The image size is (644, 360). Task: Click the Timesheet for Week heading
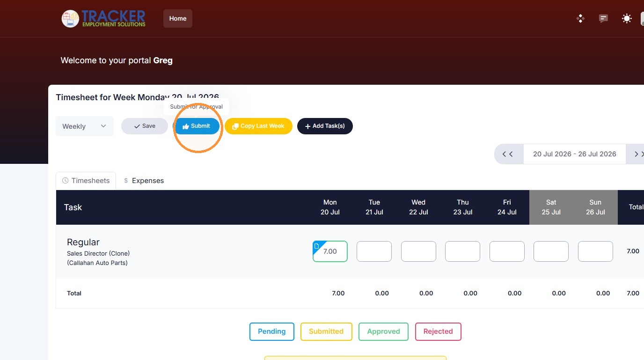138,97
